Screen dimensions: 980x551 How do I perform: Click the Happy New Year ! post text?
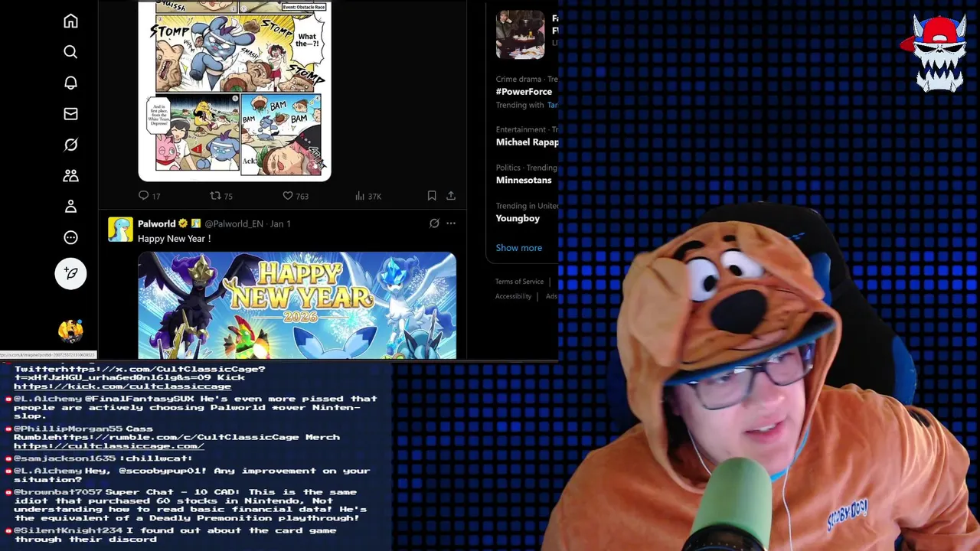pos(174,239)
